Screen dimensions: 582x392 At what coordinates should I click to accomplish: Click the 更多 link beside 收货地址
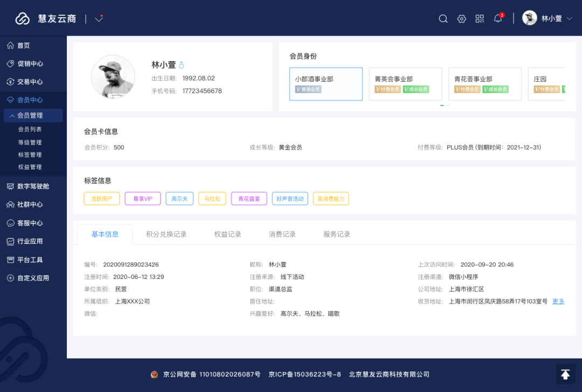pos(558,301)
